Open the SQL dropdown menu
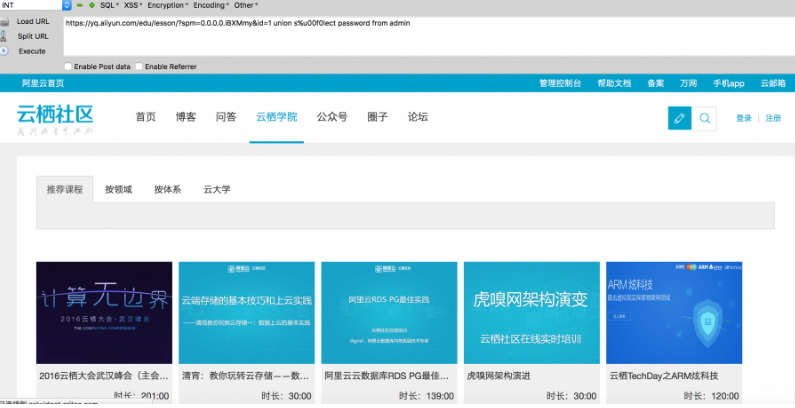795x408 pixels. coord(109,5)
